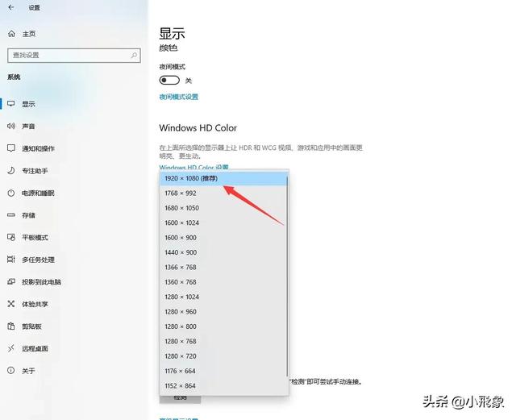Click the 体验共享 cross icon
The width and height of the screenshot is (516, 420).
point(11,304)
